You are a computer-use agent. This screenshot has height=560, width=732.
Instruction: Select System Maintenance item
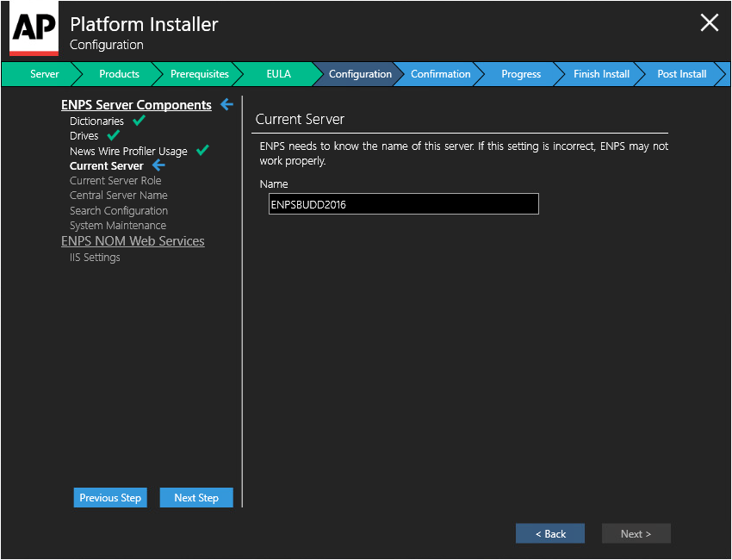[118, 225]
